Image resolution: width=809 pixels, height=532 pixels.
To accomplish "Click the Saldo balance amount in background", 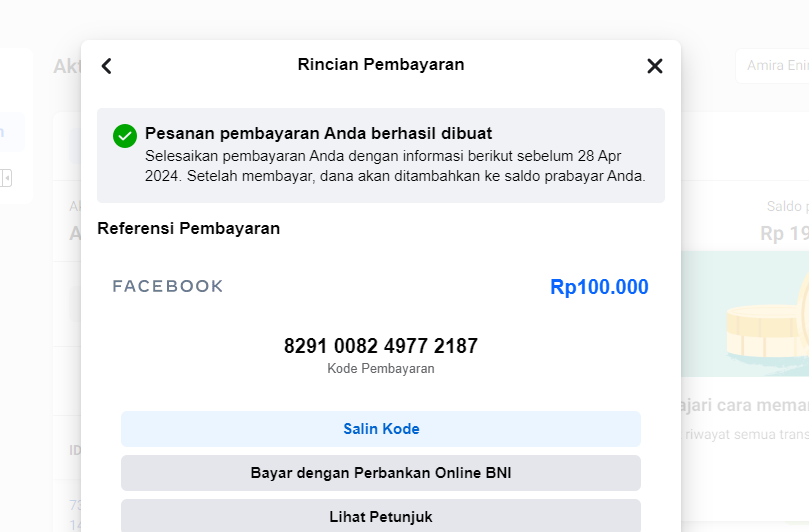I will [785, 233].
